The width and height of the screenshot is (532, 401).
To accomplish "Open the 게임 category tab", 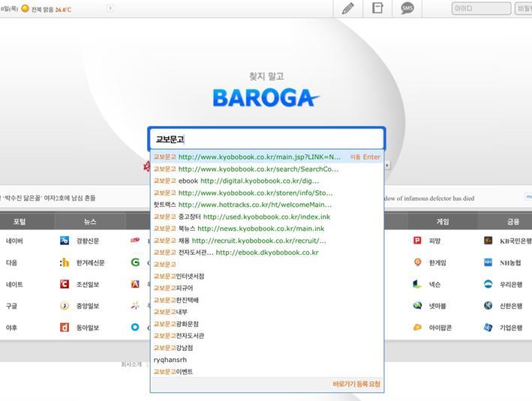I will 443,222.
